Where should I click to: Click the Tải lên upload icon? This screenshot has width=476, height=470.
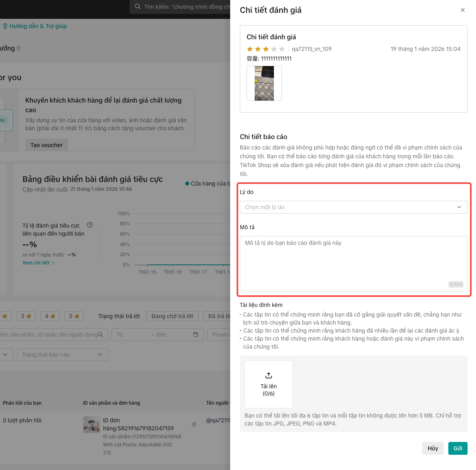tap(269, 375)
